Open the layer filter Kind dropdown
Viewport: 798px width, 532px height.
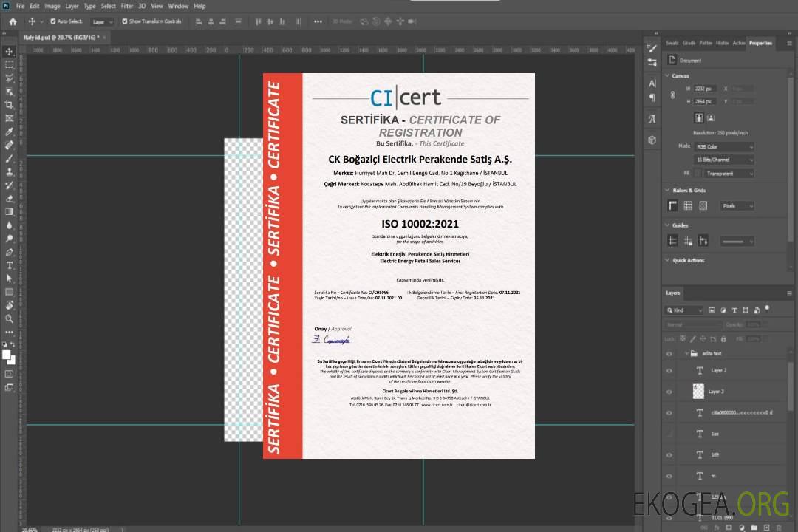[x=684, y=310]
